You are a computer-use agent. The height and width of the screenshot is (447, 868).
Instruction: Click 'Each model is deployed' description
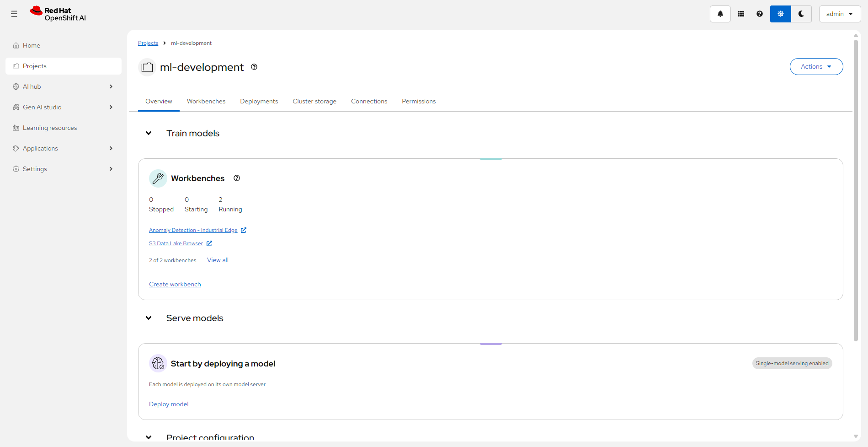pos(207,384)
